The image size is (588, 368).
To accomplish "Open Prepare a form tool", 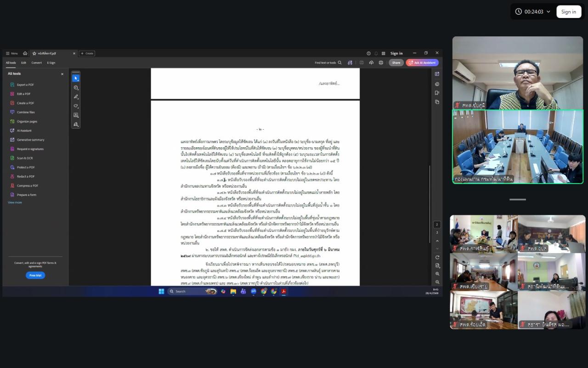I will (23, 195).
